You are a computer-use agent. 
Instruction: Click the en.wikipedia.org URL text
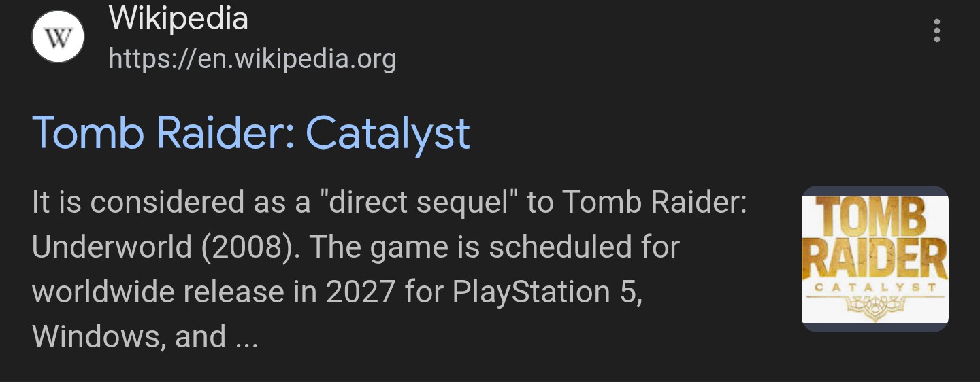coord(252,59)
